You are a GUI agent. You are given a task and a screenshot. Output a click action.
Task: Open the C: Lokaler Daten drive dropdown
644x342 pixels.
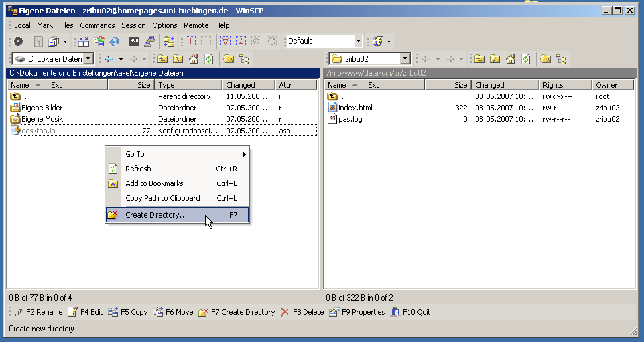pos(88,59)
